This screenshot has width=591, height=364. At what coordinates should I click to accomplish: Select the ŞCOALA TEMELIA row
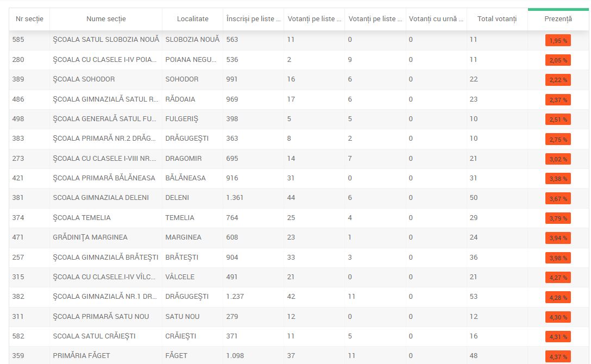click(81, 218)
